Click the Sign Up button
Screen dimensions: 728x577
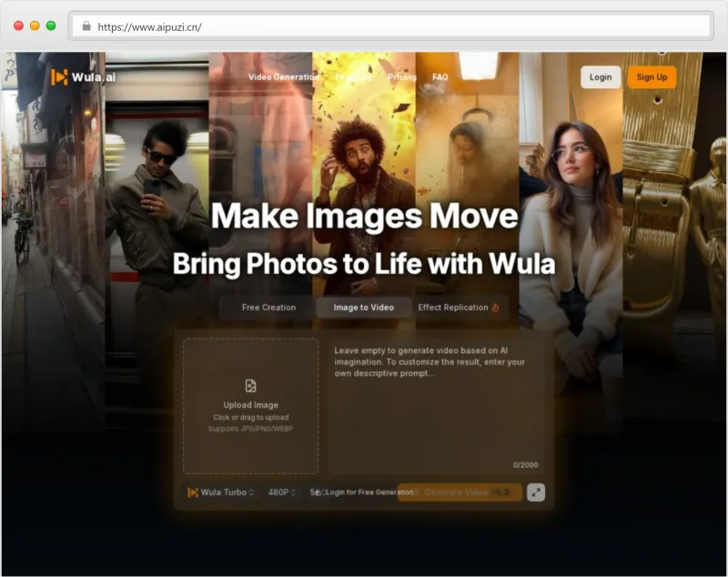click(x=652, y=77)
